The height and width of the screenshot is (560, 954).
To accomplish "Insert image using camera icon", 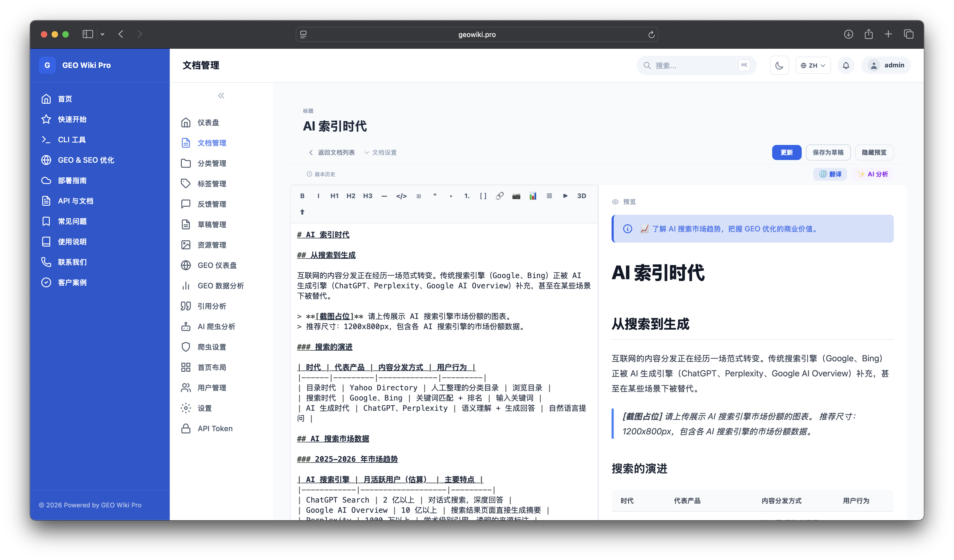I will [516, 196].
